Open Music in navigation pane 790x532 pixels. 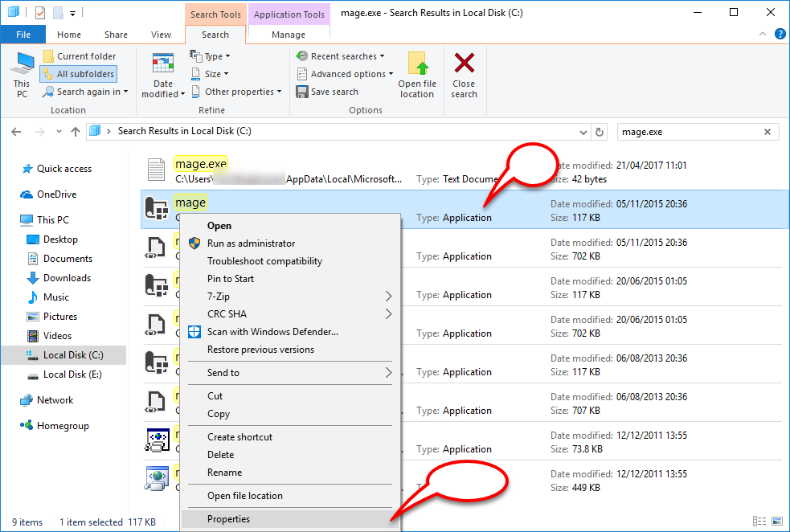48,297
